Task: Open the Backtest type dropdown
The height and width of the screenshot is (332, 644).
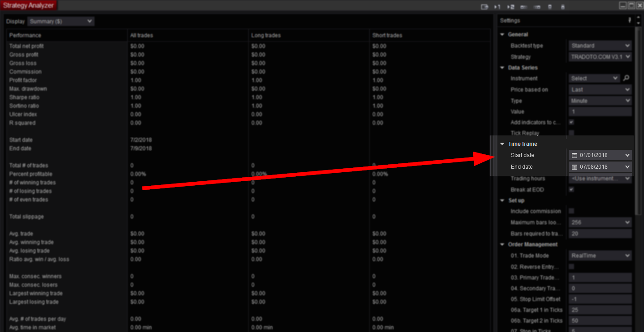Action: pyautogui.click(x=600, y=46)
